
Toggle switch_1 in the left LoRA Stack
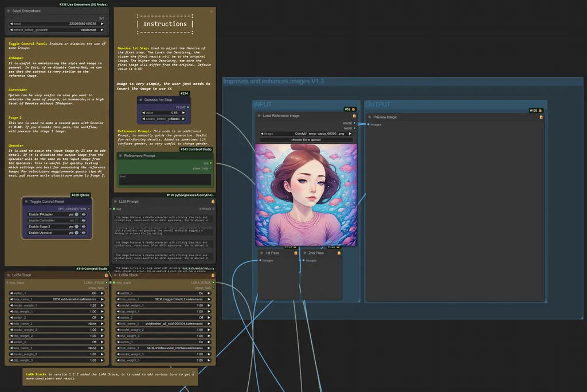point(57,293)
